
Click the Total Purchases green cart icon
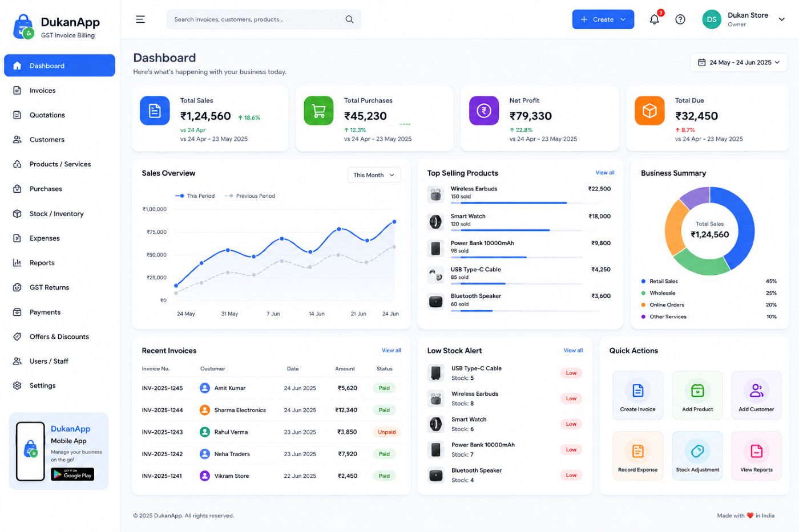pyautogui.click(x=318, y=111)
